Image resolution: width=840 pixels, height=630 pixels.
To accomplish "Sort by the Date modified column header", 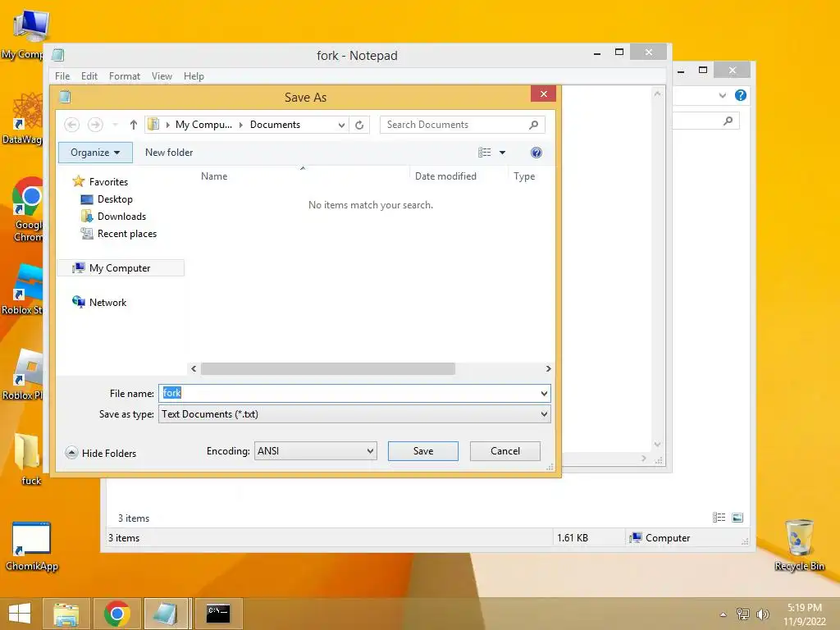I will coord(445,176).
